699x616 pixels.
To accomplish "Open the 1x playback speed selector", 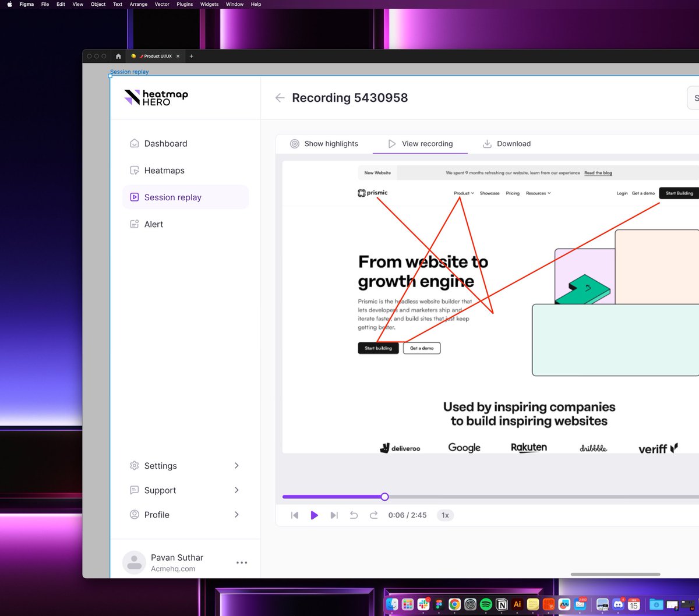I will point(445,515).
